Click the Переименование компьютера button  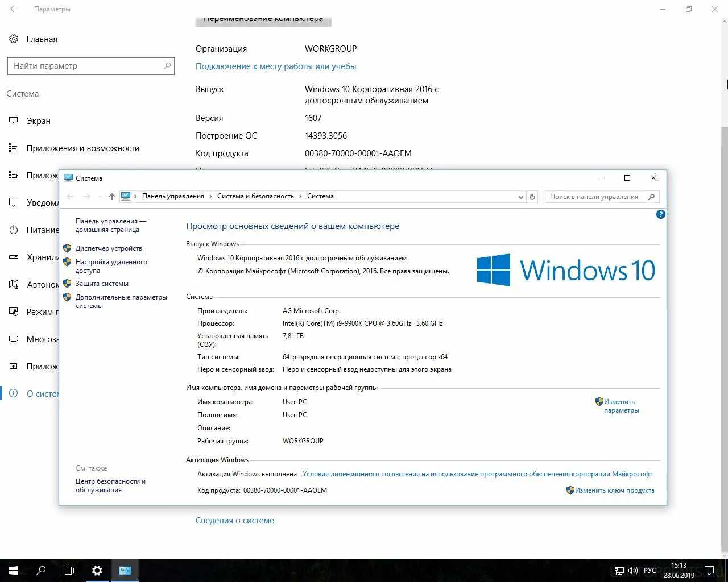tap(263, 22)
